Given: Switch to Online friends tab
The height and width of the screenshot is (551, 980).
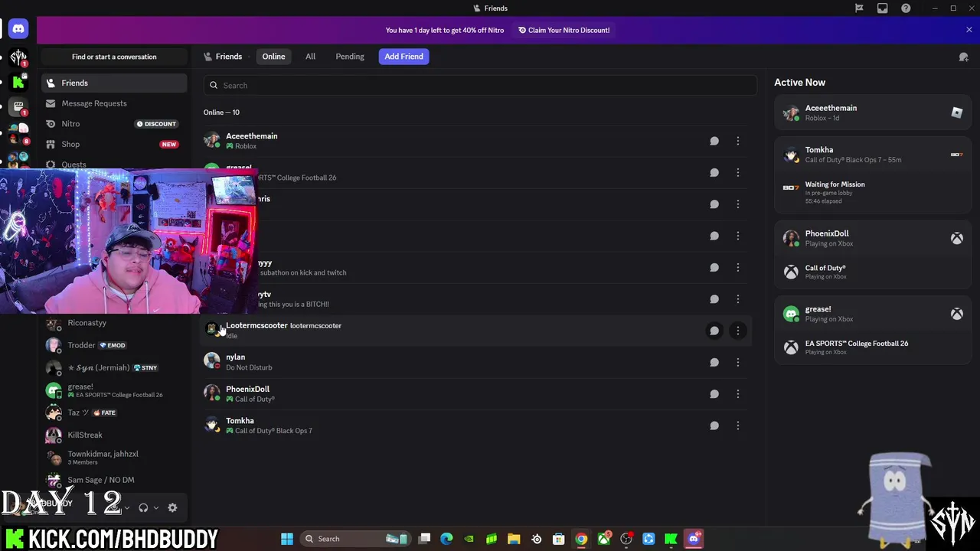Looking at the screenshot, I should point(273,56).
